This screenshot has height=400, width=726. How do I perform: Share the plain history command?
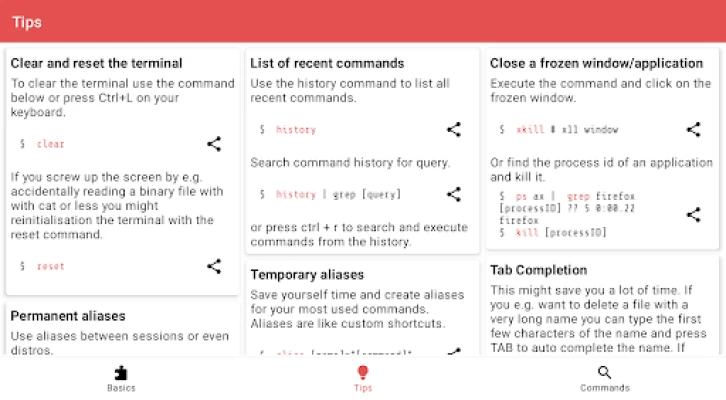(454, 129)
